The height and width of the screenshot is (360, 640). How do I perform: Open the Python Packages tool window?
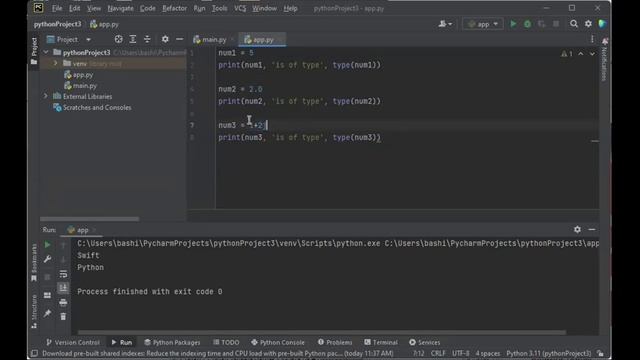coord(172,342)
